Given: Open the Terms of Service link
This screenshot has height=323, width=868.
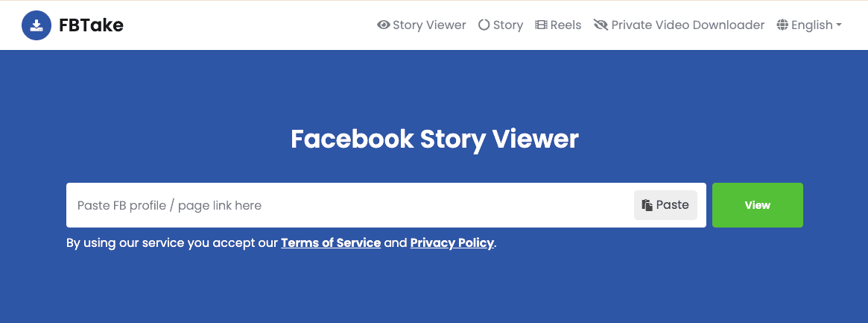Looking at the screenshot, I should tap(331, 243).
